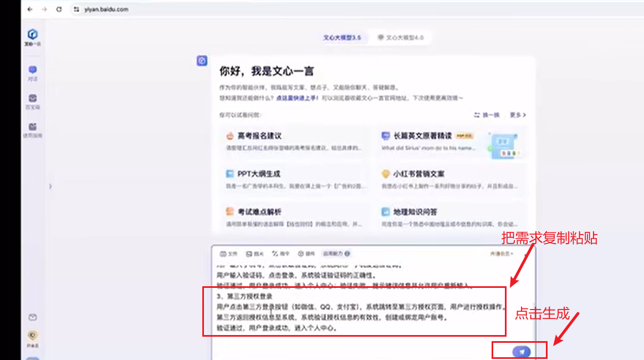Click the image upload tool in the input toolbar
Viewport: 644px width, 360px height.
[x=254, y=253]
